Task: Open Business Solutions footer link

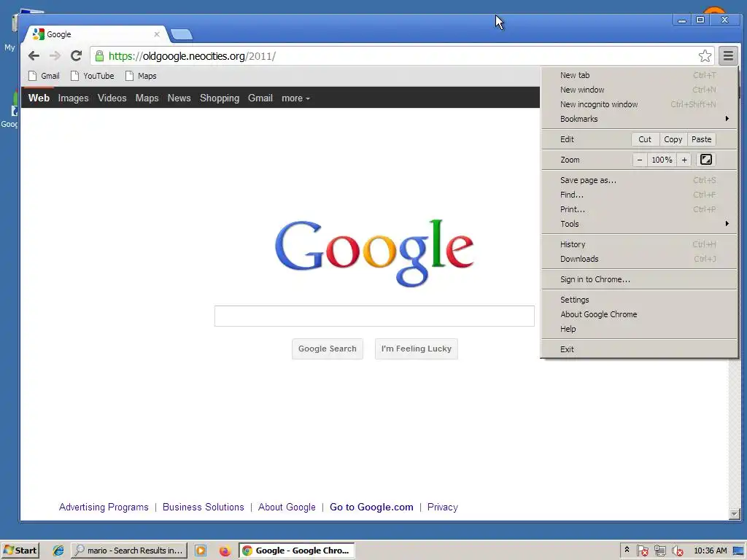Action: click(204, 507)
